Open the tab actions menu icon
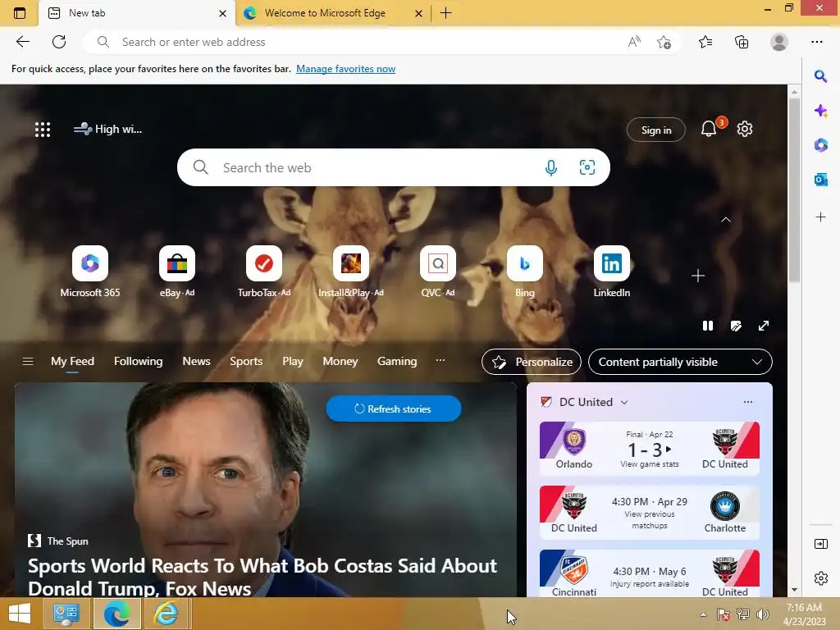Image resolution: width=840 pixels, height=630 pixels. [x=20, y=13]
